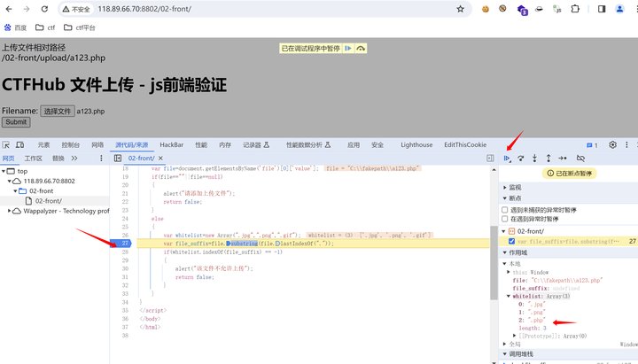Open the ctf平台 bookmark folder
This screenshot has height=364, width=638.
click(x=80, y=27)
